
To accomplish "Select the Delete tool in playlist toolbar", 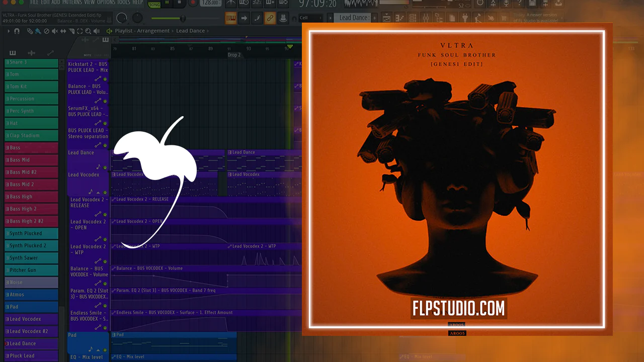I will coord(46,31).
